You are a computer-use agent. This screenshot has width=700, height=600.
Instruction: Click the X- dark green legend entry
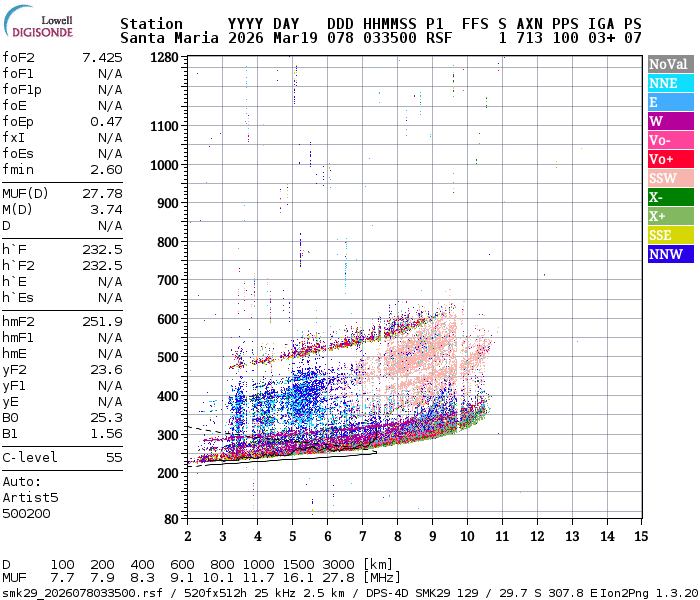(x=670, y=198)
